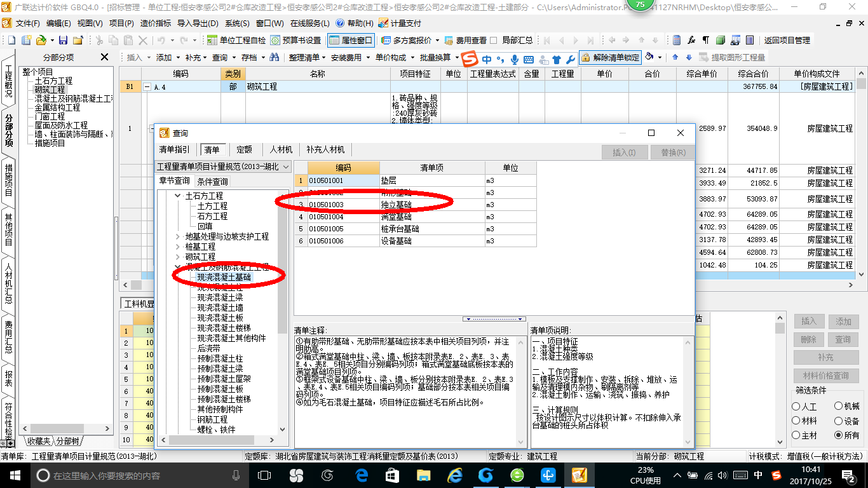The height and width of the screenshot is (488, 868).
Task: Open the 整理清单 dropdown
Action: click(307, 57)
